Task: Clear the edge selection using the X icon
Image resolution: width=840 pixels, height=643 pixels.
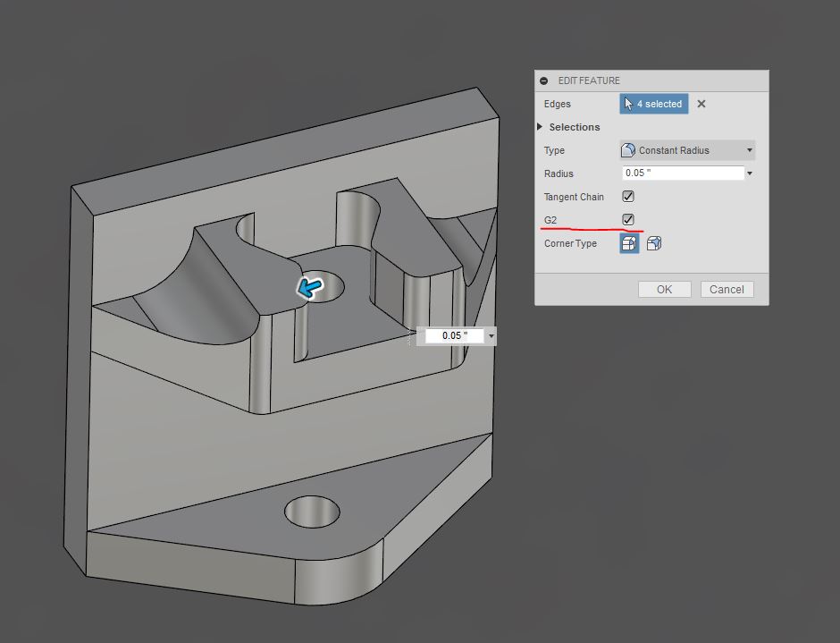Action: coord(701,104)
